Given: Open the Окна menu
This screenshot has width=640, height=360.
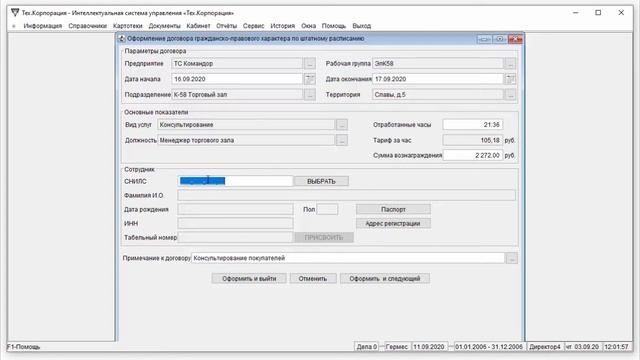Looking at the screenshot, I should coord(309,26).
